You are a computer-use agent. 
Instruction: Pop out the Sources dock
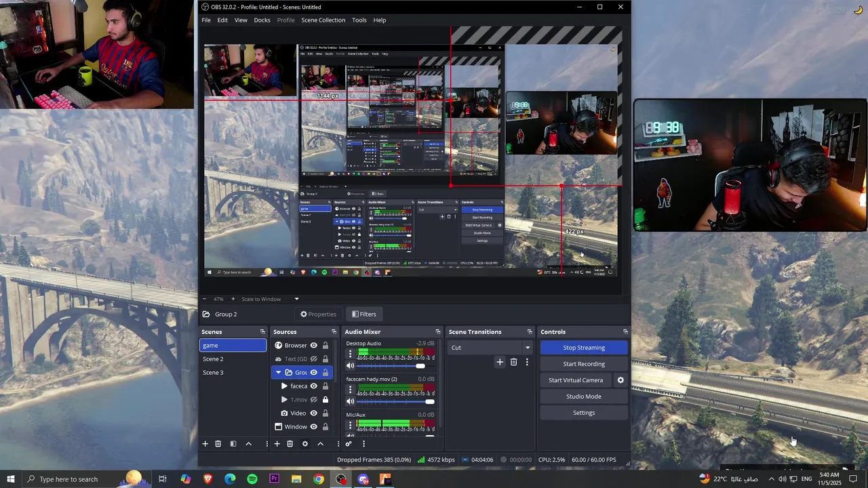[334, 332]
